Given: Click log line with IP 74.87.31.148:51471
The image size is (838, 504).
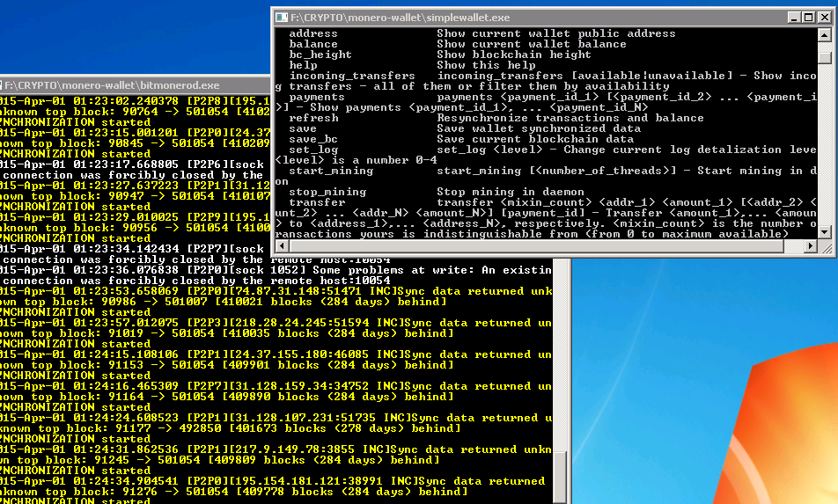Looking at the screenshot, I should [276, 291].
